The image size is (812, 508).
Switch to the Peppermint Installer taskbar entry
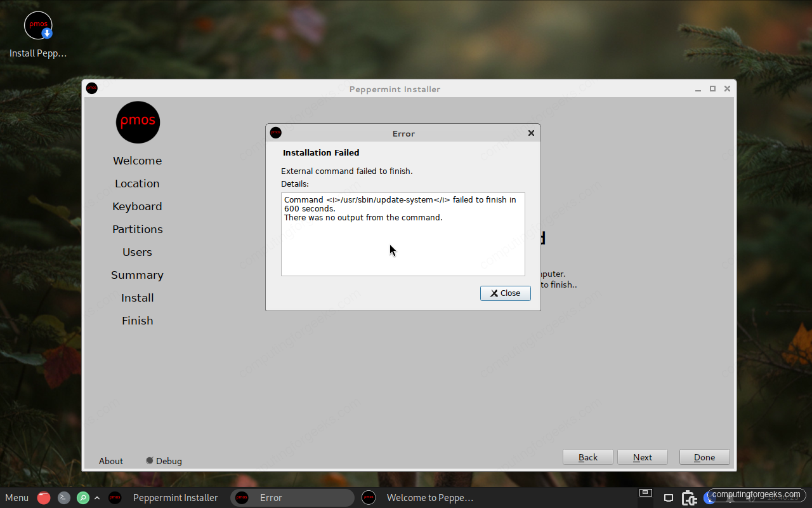(x=164, y=498)
